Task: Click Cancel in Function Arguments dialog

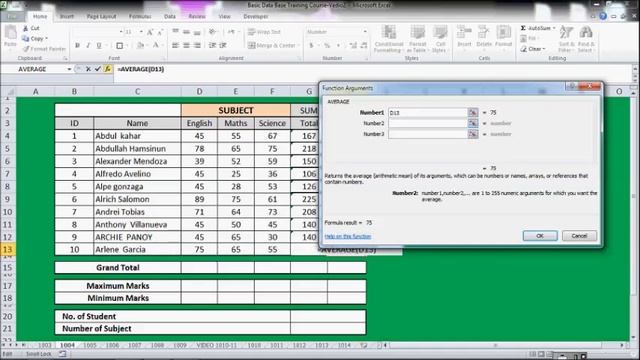Action: click(x=579, y=236)
